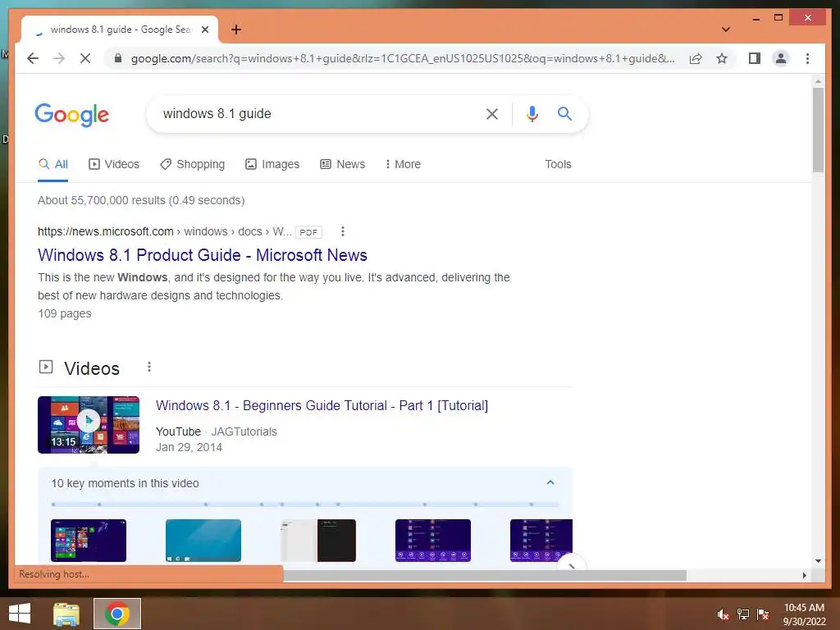Screen dimensions: 840x630
Task: Bookmark this page with the star
Action: coord(722,58)
